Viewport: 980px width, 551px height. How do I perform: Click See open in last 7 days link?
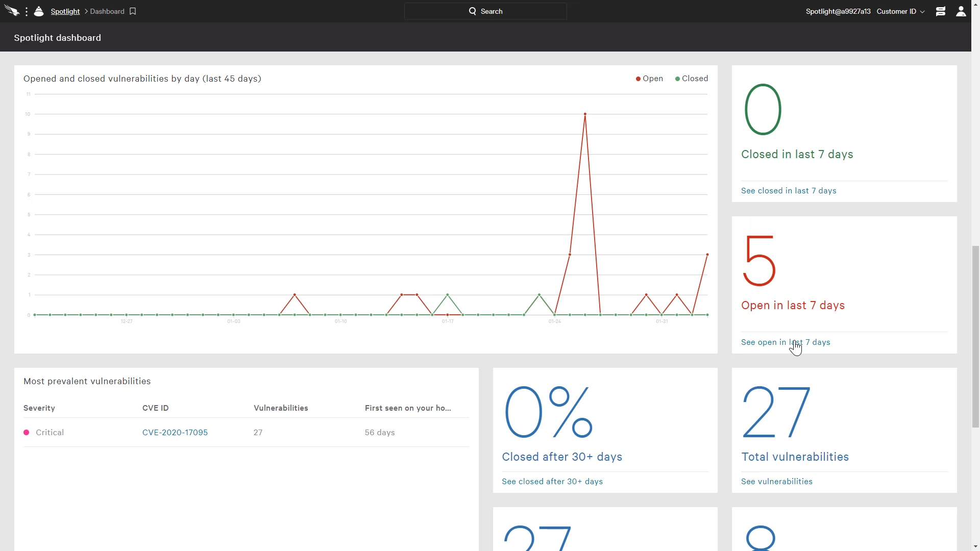pyautogui.click(x=786, y=342)
